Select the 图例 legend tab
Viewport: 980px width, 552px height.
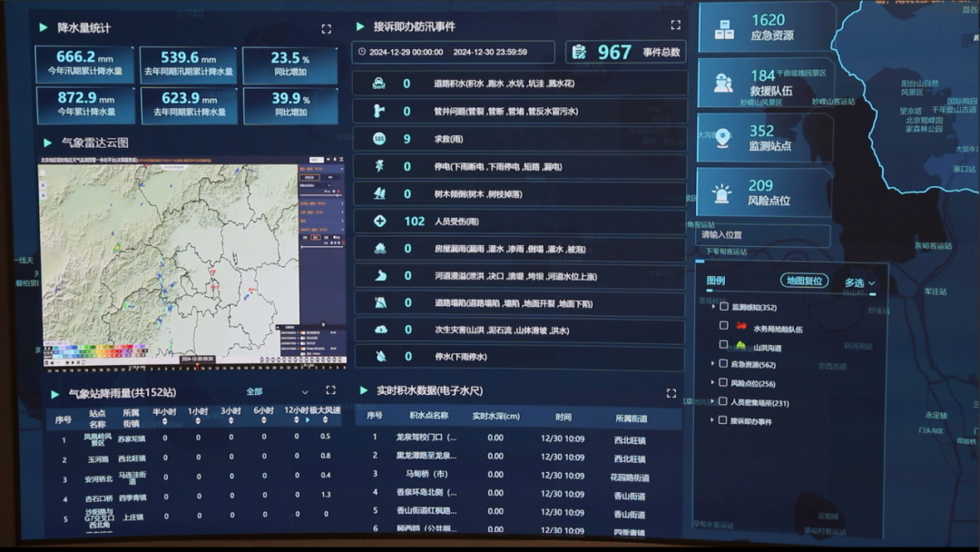point(716,281)
